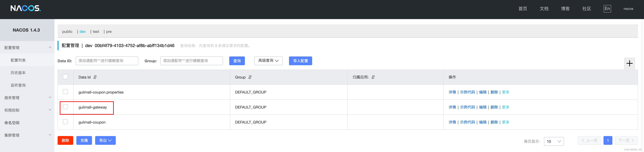Expand the 服务管理 sidebar section

(x=27, y=97)
